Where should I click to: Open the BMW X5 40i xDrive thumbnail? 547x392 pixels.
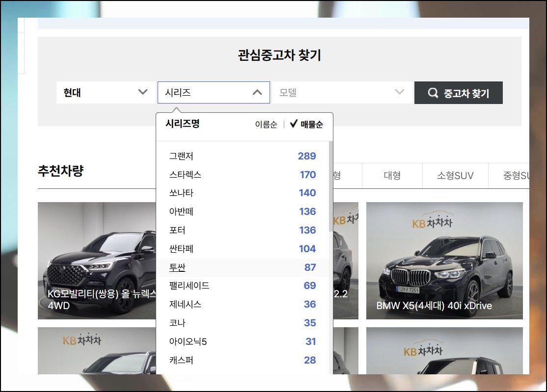(x=444, y=261)
